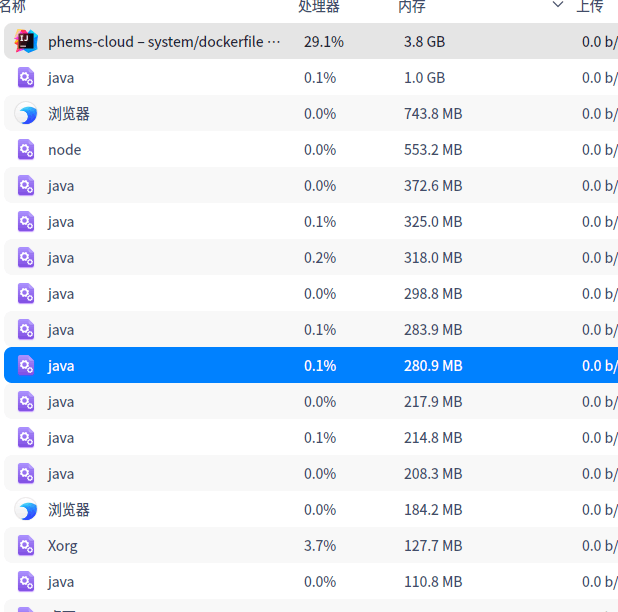Click icon of java process using 1.0 GB

(x=26, y=78)
